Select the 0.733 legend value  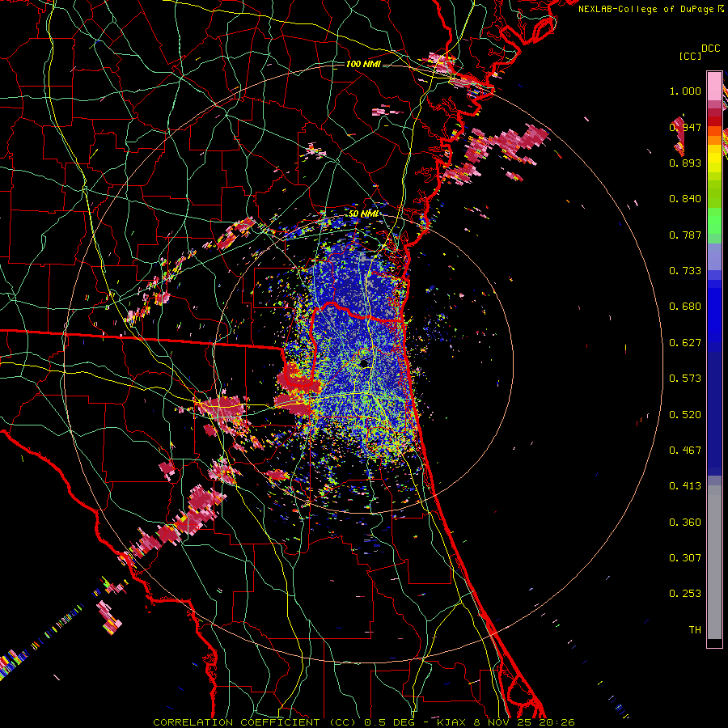pos(685,271)
